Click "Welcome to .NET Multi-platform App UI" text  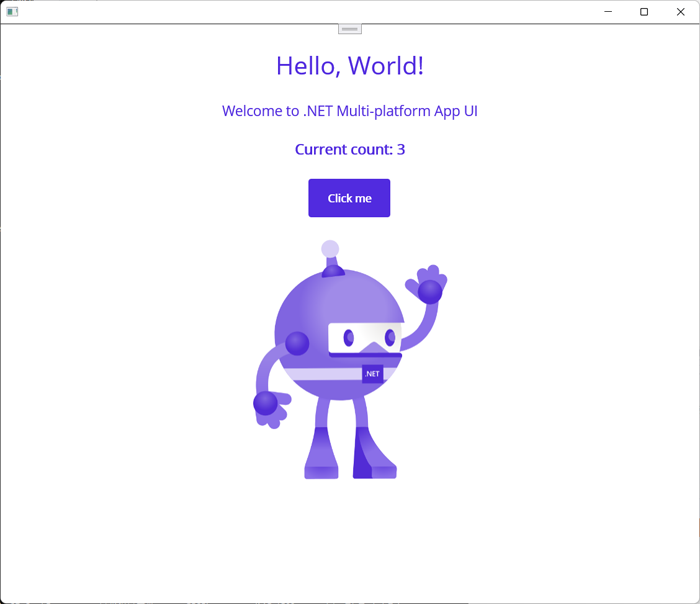point(350,111)
